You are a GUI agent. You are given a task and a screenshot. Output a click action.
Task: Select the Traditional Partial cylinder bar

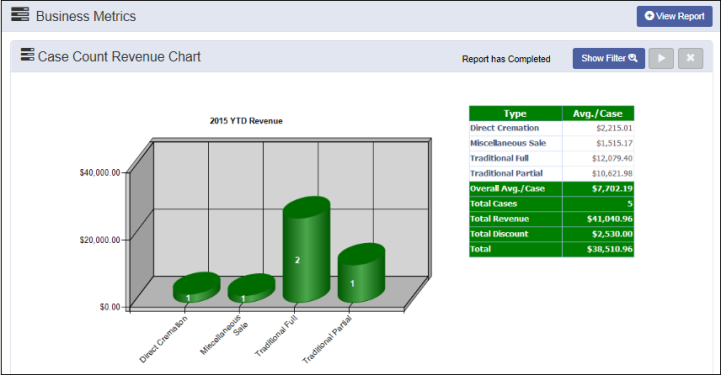[361, 273]
